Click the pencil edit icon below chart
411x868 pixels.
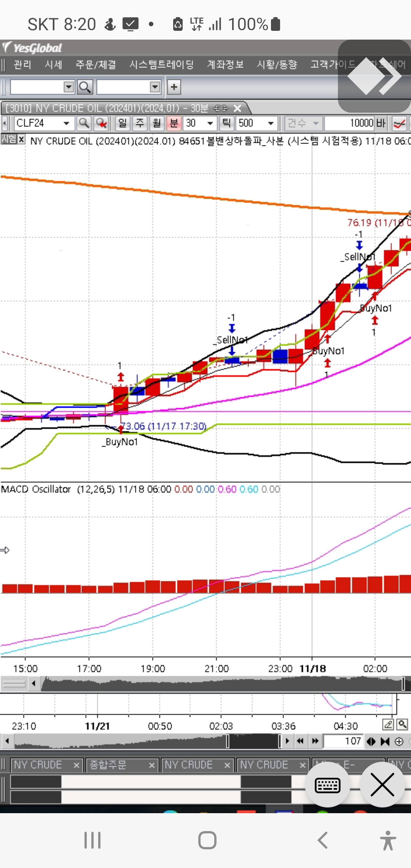point(388,724)
